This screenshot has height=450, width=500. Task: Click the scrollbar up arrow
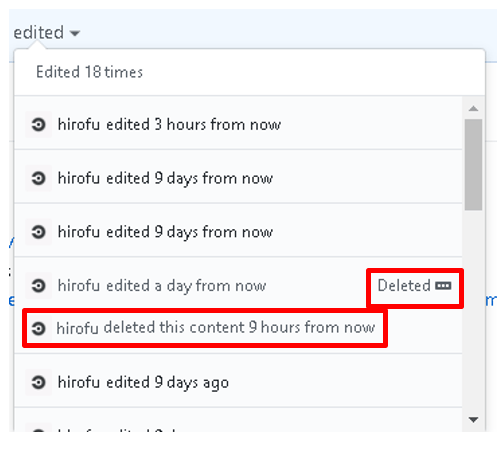pyautogui.click(x=473, y=109)
